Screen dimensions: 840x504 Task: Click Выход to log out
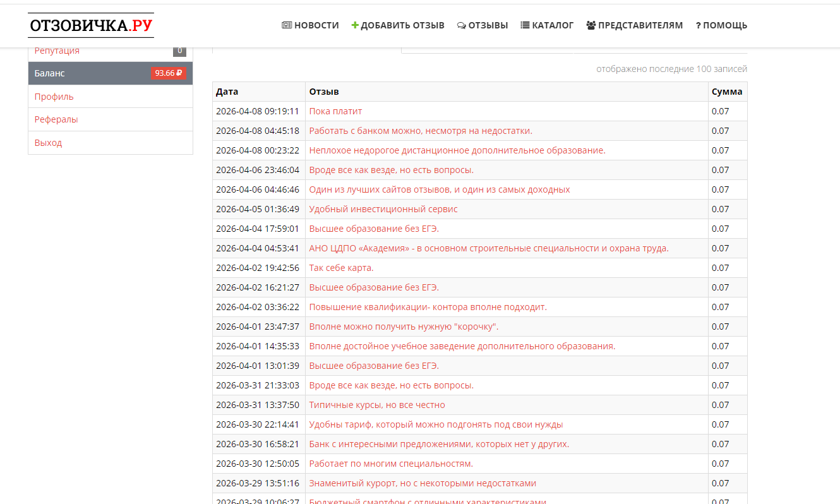(111, 143)
